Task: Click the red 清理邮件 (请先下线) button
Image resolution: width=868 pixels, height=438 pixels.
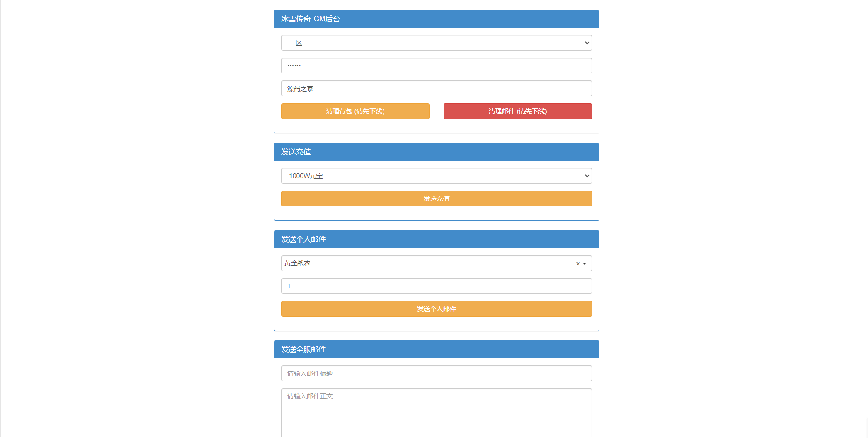Action: (518, 111)
